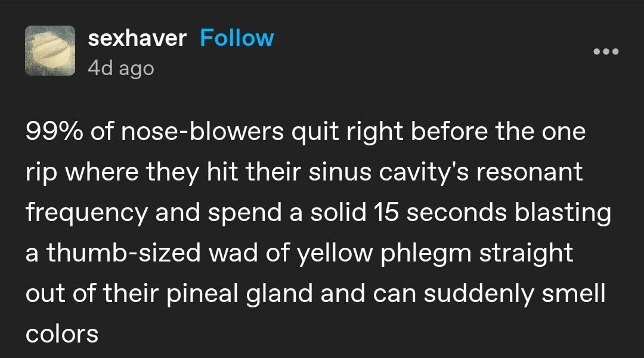Open the "4d ago" post timestamp
The width and height of the screenshot is (644, 358).
pos(121,68)
